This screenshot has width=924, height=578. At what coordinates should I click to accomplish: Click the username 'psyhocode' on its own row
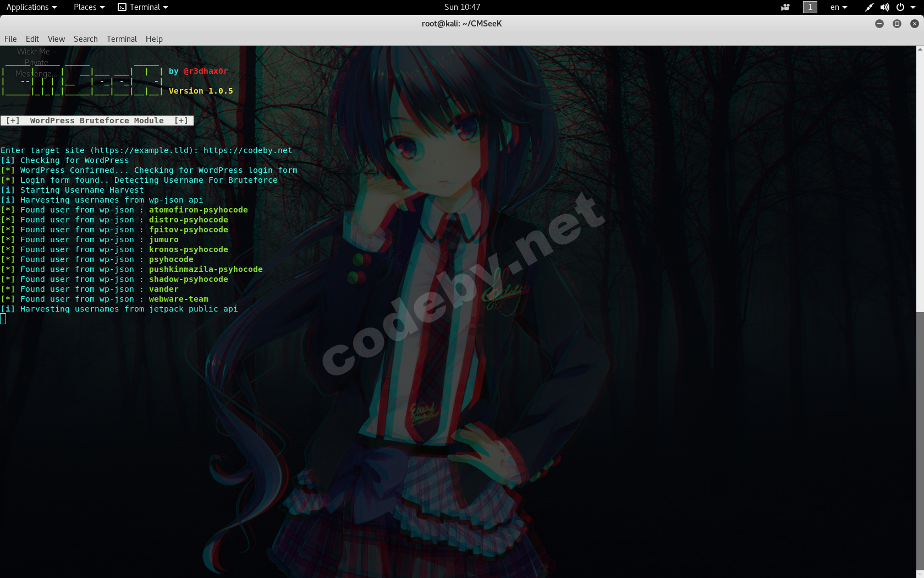171,259
